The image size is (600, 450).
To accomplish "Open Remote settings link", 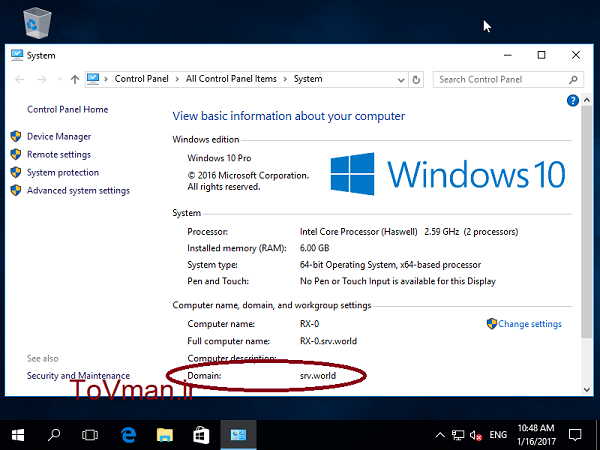I will [59, 155].
